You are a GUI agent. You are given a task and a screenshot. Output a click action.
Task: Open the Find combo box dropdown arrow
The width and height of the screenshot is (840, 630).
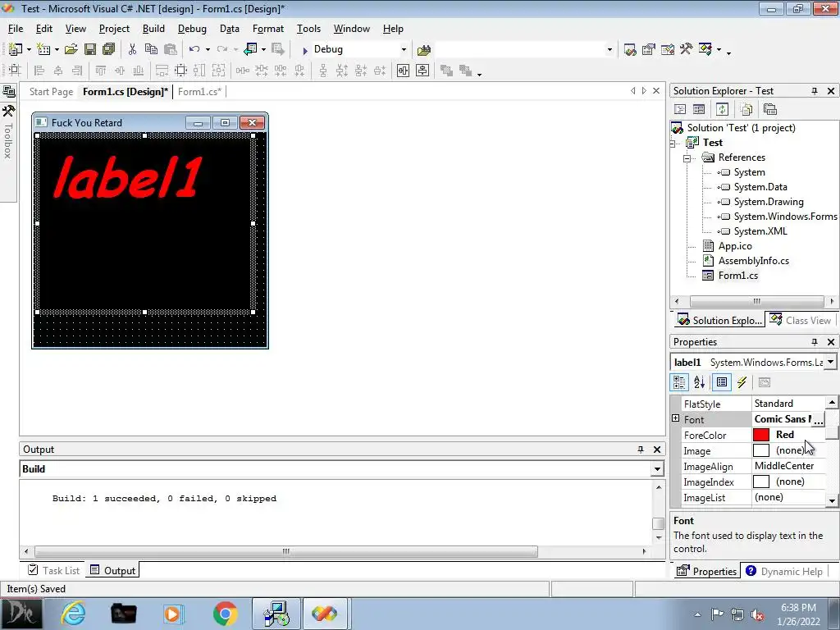[x=609, y=50]
